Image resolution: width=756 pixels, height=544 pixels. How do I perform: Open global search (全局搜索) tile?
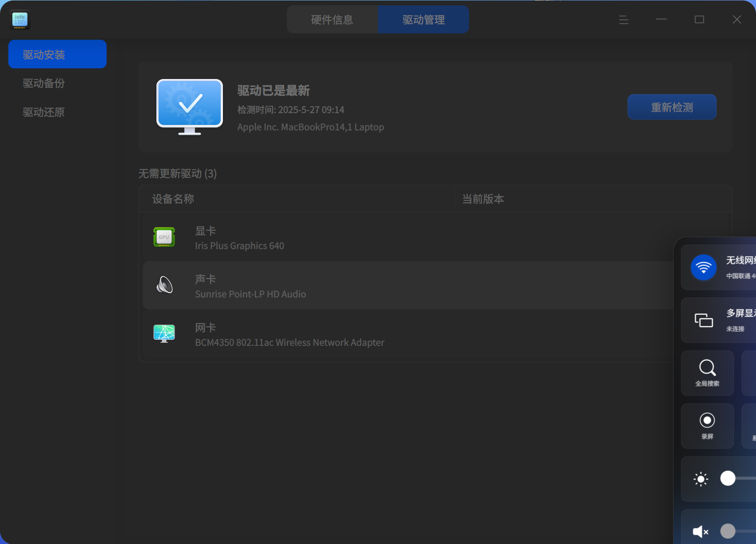pyautogui.click(x=707, y=373)
